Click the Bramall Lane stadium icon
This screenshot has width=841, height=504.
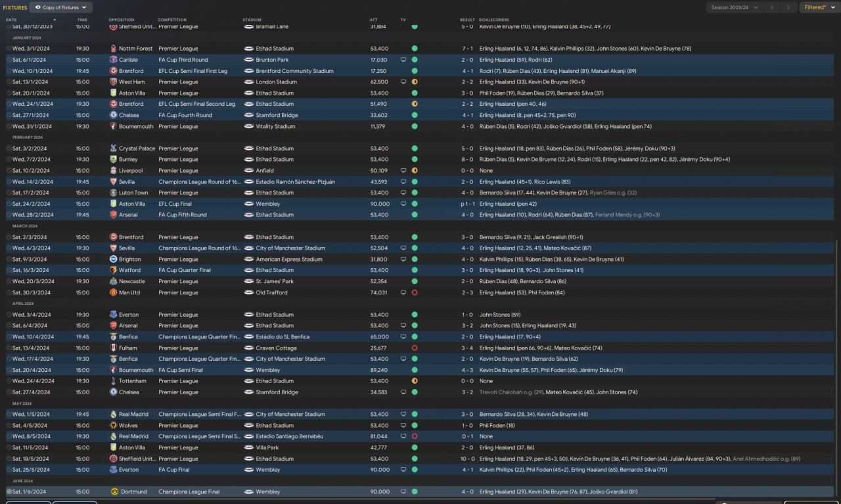click(x=248, y=27)
